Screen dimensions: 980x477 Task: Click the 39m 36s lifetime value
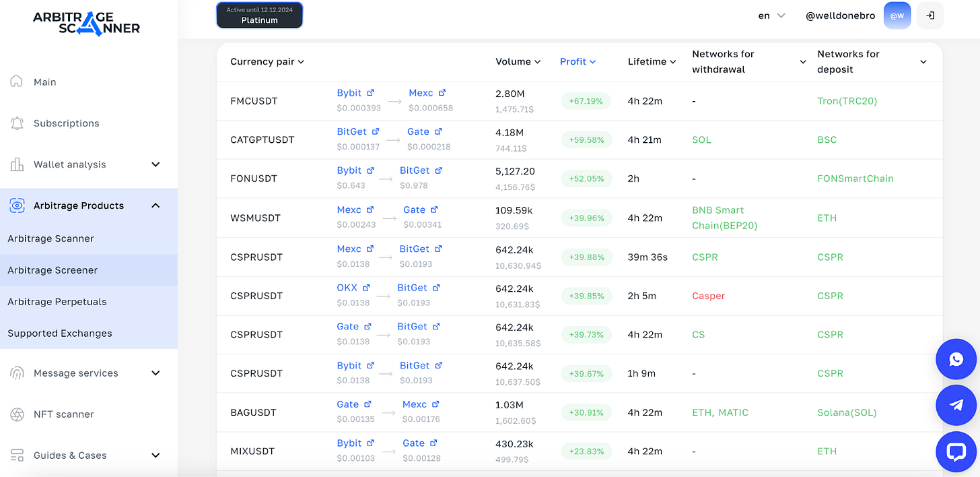pyautogui.click(x=647, y=257)
